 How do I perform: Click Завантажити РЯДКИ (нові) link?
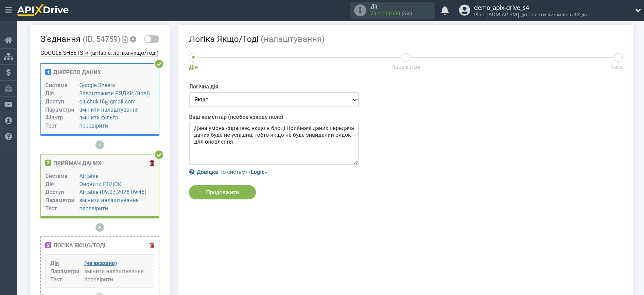(115, 94)
